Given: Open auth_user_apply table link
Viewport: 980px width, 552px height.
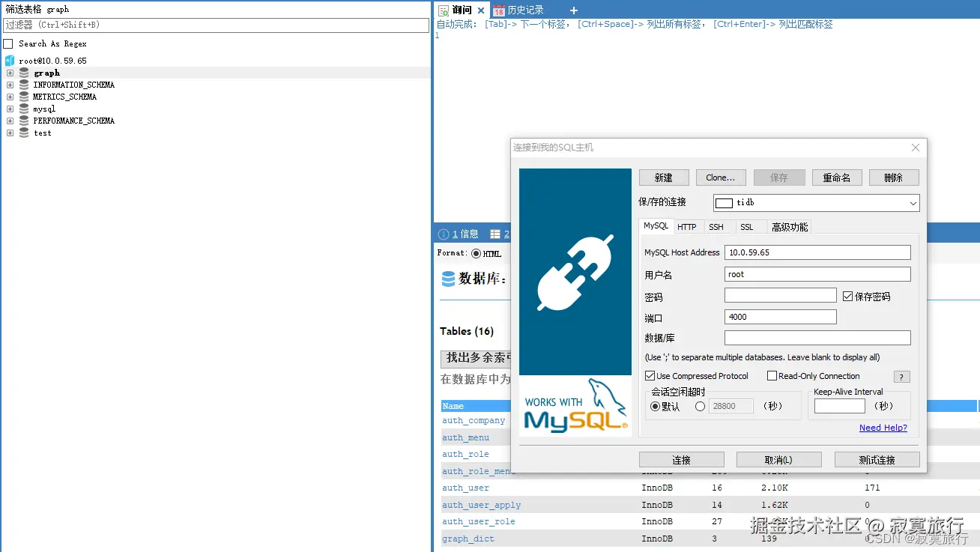Looking at the screenshot, I should tap(481, 505).
